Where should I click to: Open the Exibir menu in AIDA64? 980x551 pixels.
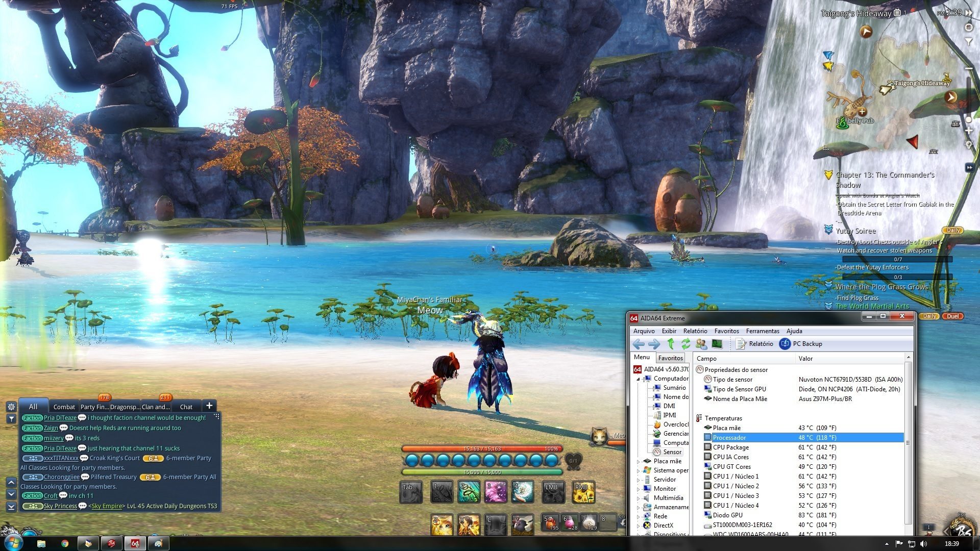click(669, 331)
